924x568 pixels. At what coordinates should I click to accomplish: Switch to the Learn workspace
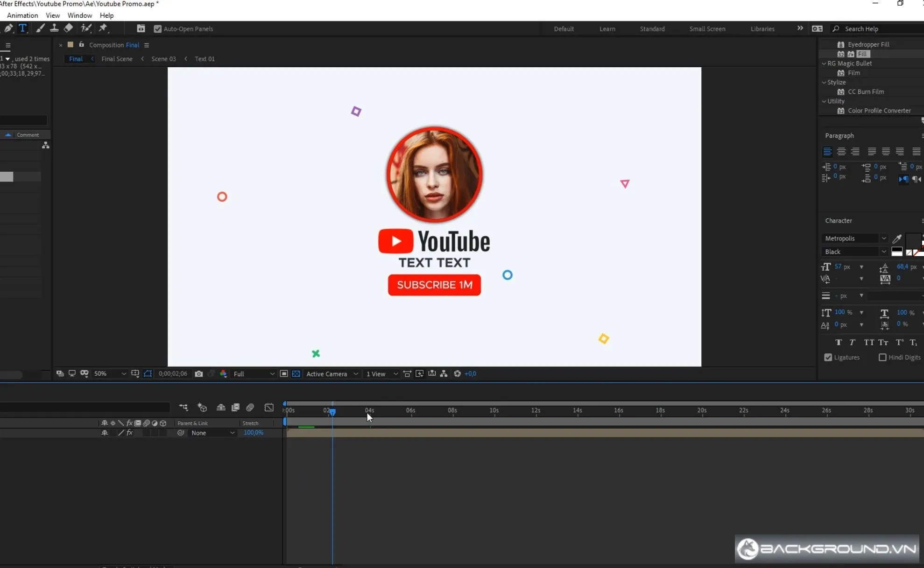607,29
